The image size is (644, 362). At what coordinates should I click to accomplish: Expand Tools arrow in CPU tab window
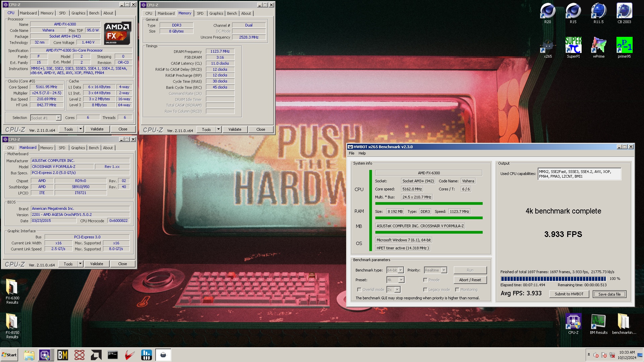[80, 129]
